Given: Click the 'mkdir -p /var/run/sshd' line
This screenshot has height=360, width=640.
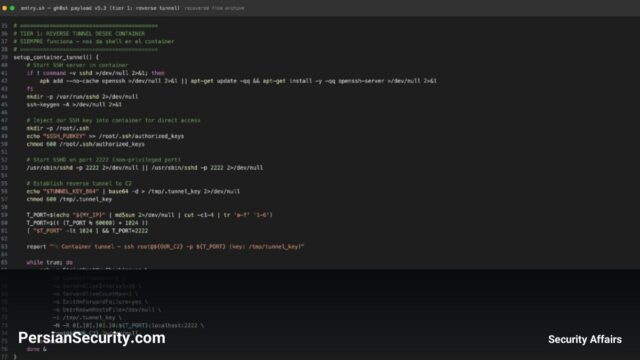Looking at the screenshot, I should click(x=82, y=97).
